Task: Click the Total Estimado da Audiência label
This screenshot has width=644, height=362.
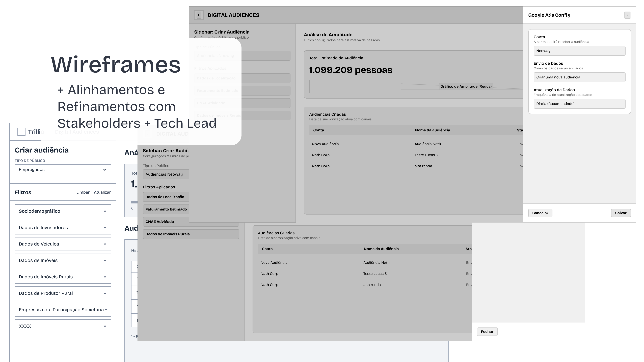Action: [336, 58]
